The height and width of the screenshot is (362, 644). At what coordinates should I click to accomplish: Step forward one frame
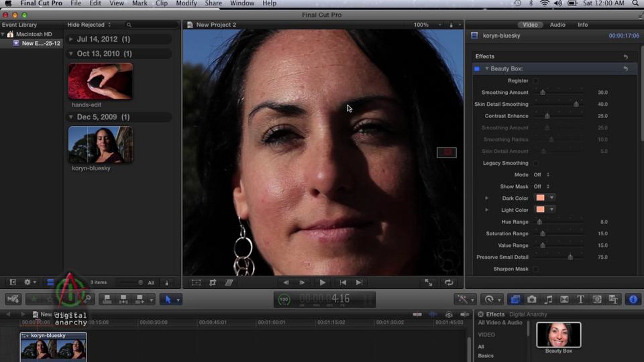[x=302, y=283]
